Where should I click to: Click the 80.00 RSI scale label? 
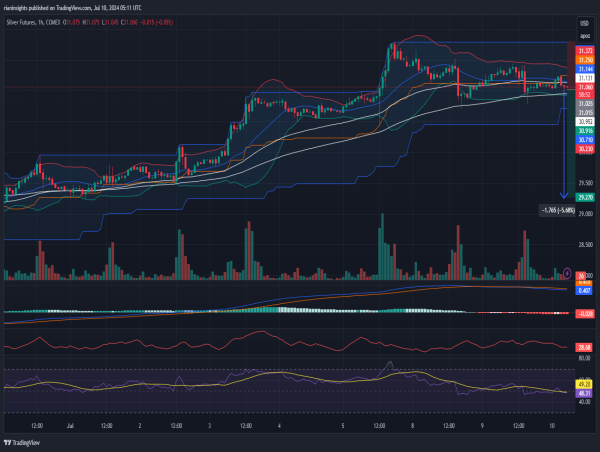pos(584,358)
